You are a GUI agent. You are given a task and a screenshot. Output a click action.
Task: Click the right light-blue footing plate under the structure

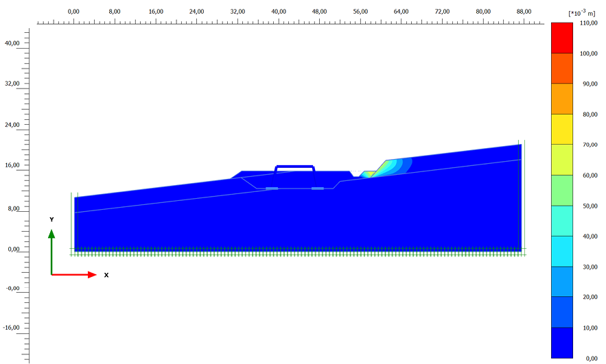click(x=318, y=189)
